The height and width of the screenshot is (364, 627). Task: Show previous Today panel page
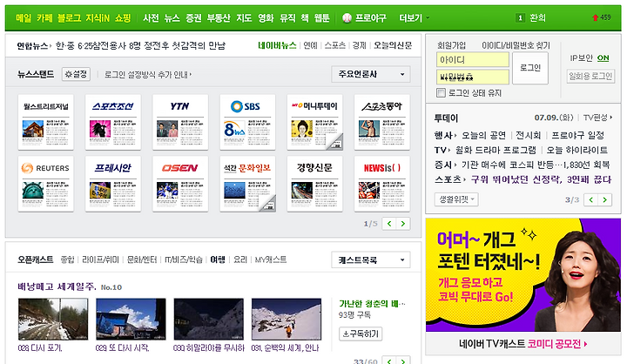pyautogui.click(x=591, y=199)
